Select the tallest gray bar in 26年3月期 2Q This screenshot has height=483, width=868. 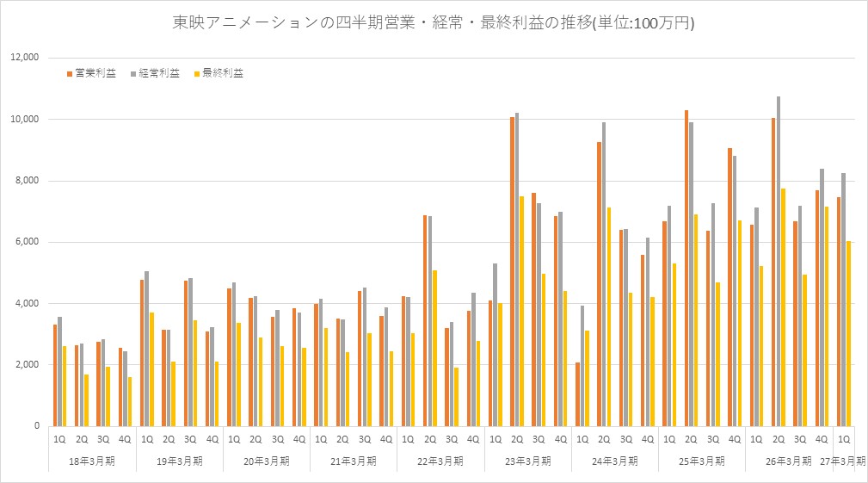tap(778, 261)
